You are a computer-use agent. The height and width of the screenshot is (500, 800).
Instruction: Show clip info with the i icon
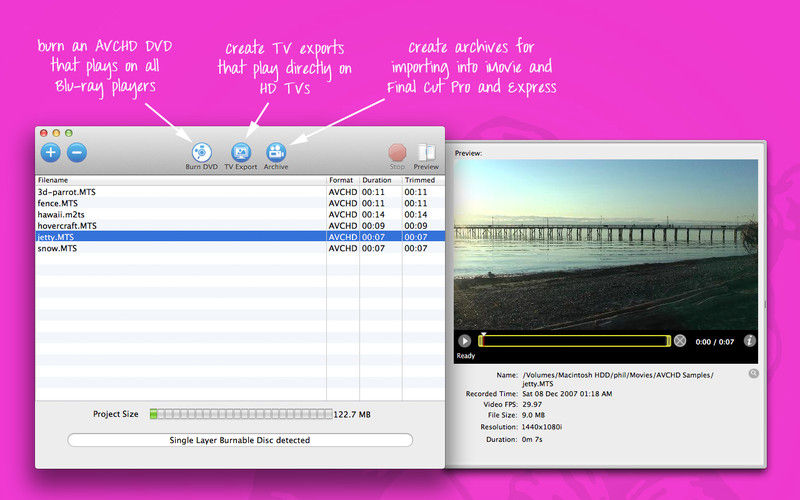tap(749, 341)
